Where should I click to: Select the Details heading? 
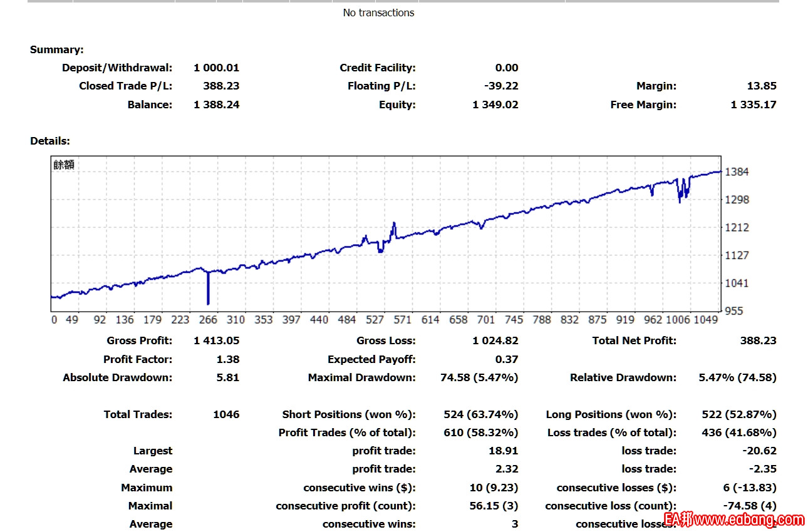click(x=50, y=141)
